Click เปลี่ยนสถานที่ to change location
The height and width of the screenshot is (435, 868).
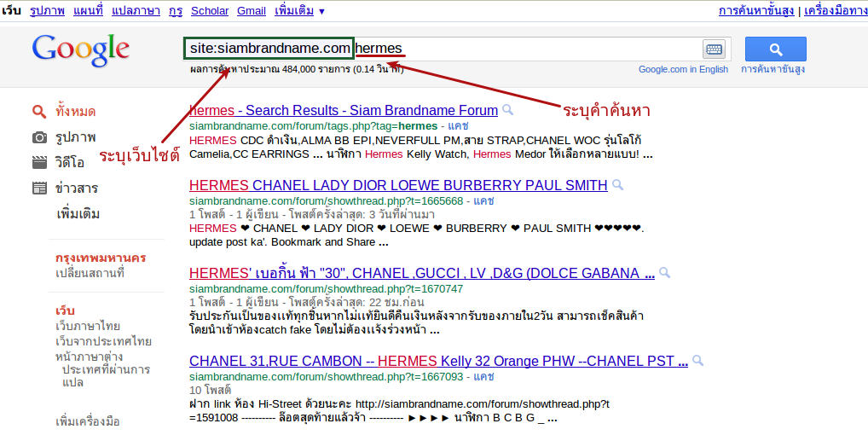coord(90,273)
